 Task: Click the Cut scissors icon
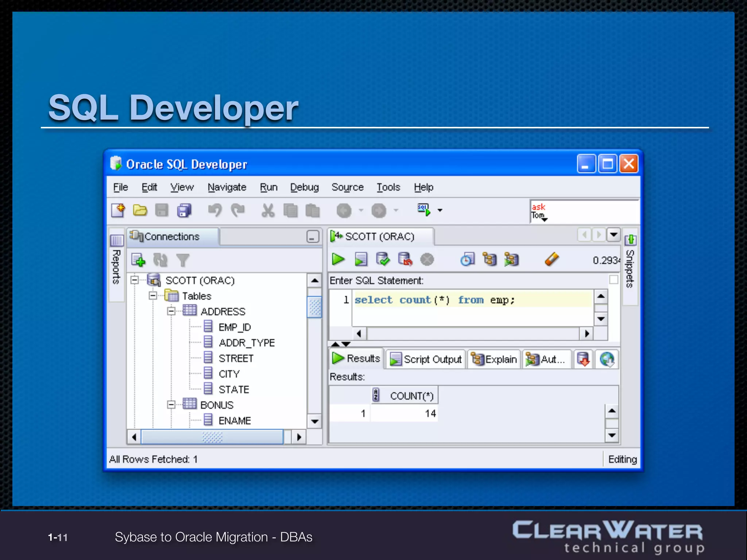click(268, 210)
